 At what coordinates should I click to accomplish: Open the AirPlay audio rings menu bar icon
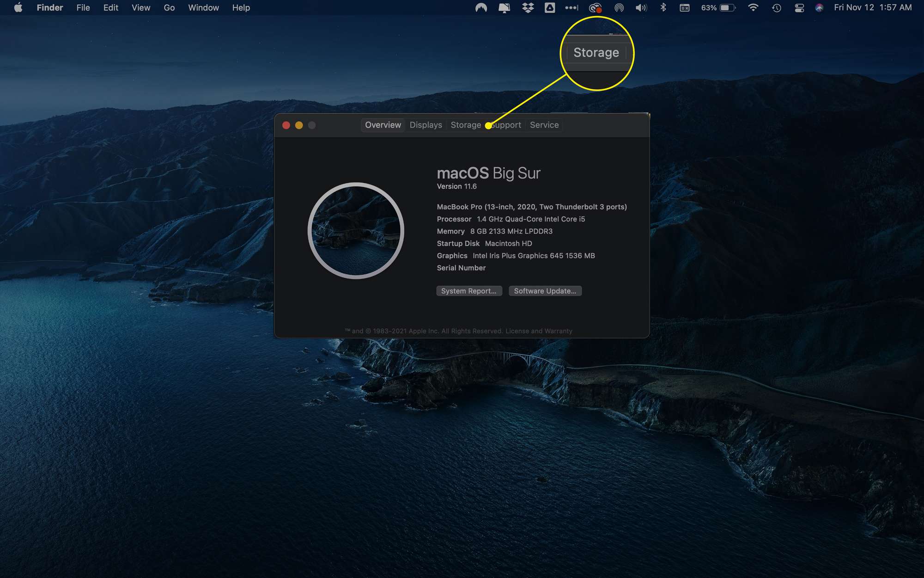click(619, 8)
